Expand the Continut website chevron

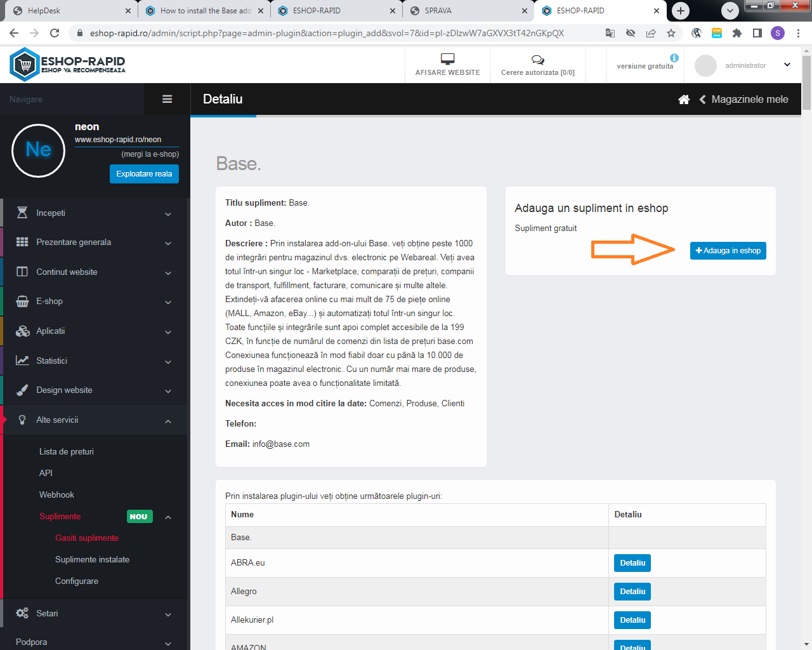(168, 273)
